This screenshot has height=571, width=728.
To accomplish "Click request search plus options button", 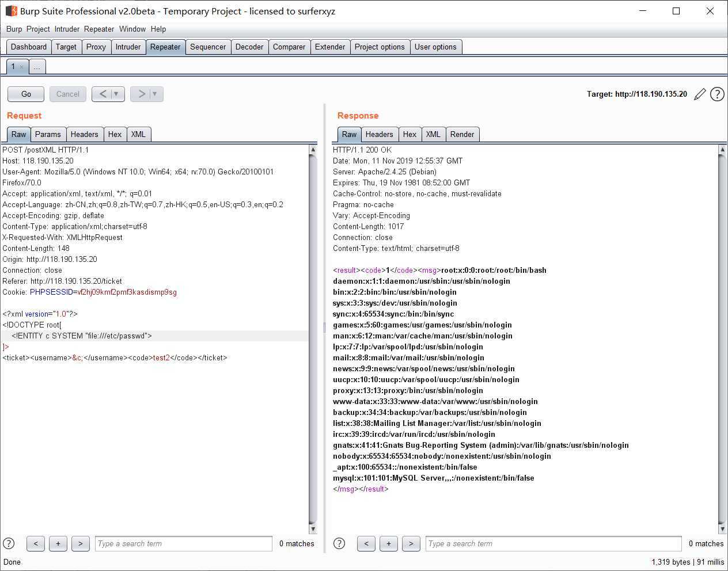I will [x=58, y=543].
